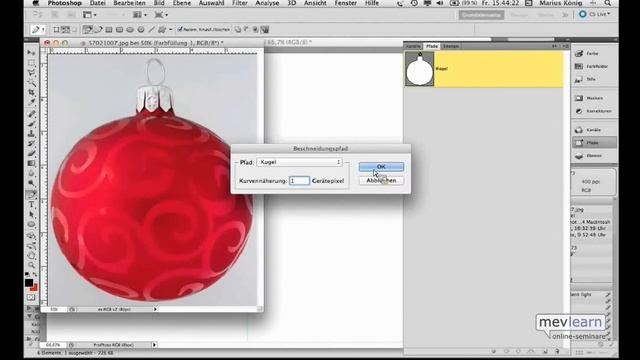Toggle Quick Mask mode in toolbox

31,298
